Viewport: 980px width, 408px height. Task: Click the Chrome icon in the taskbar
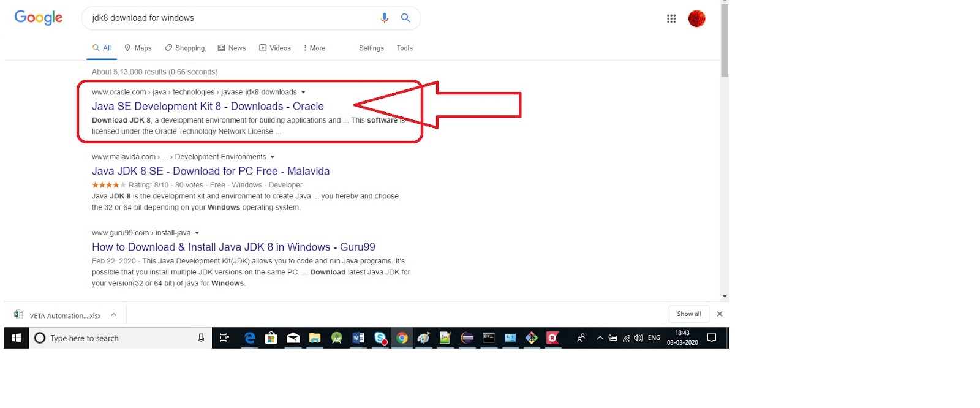coord(402,338)
